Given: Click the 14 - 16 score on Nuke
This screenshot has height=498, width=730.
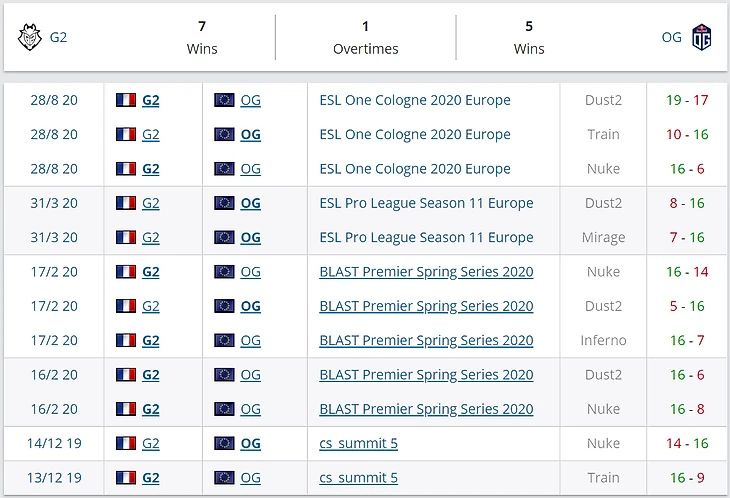Looking at the screenshot, I should (x=685, y=443).
